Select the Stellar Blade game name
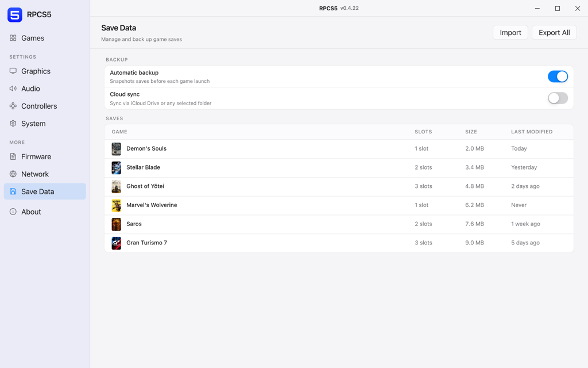Screen dimensions: 588x368 point(143,167)
